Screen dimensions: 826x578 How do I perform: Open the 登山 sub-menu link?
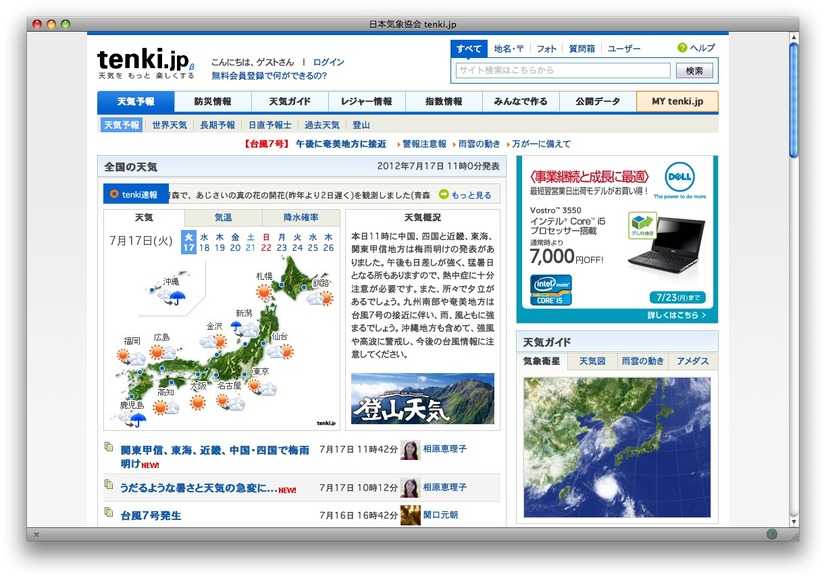tap(361, 125)
